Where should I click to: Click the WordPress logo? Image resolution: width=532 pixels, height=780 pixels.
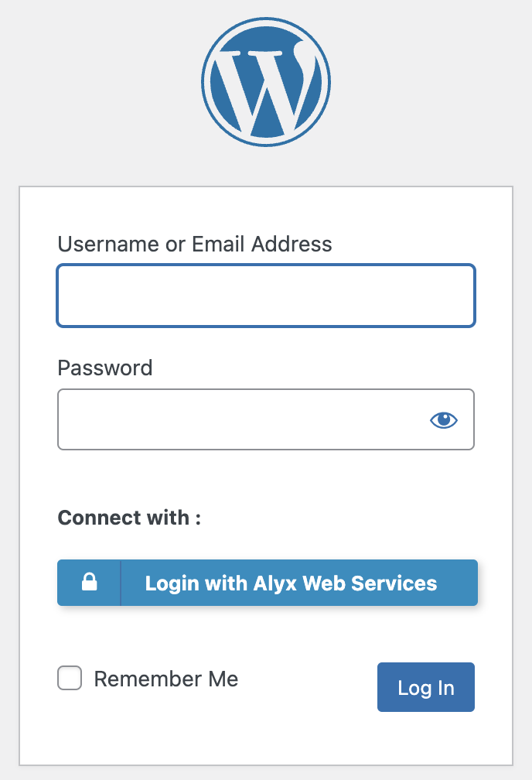(x=266, y=82)
